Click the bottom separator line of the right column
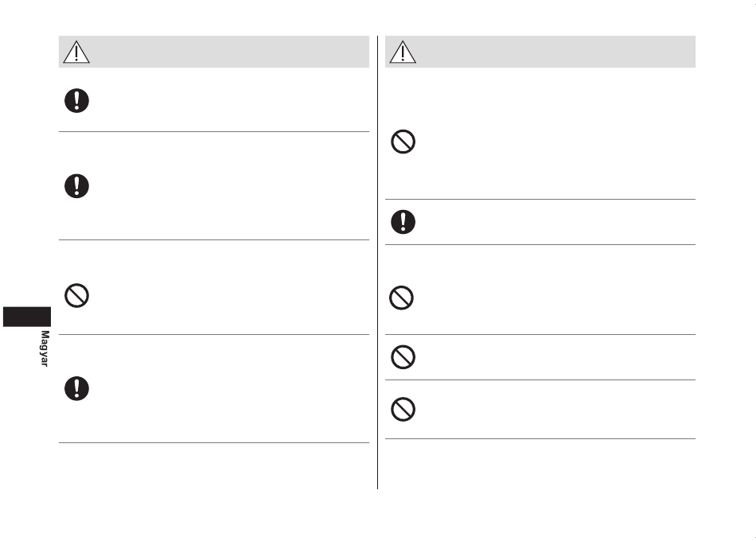 [540, 439]
